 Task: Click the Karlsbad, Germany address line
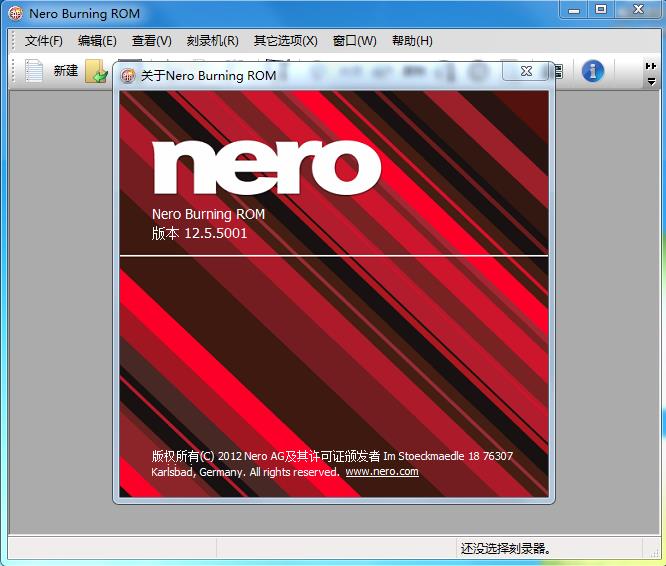click(245, 472)
